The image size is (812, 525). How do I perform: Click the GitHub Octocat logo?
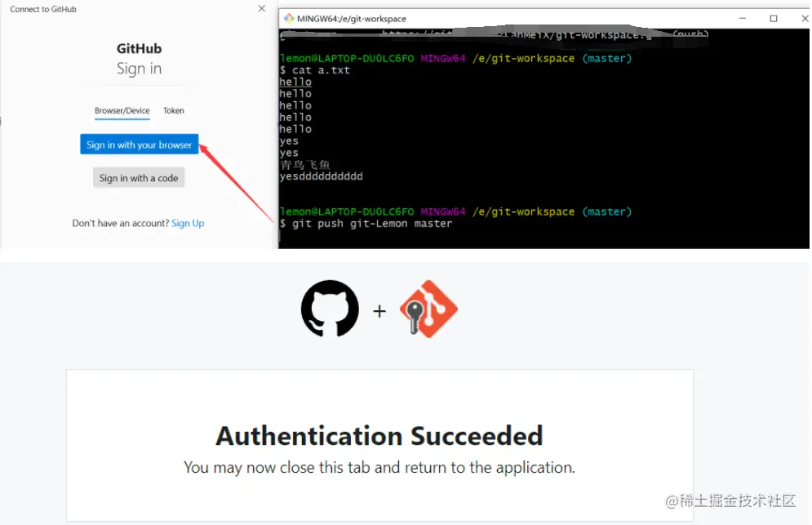click(x=330, y=309)
